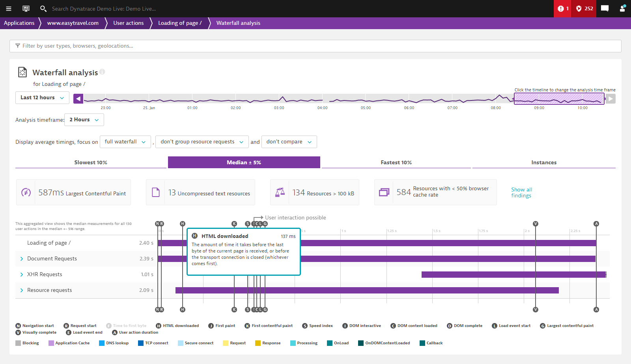Select the Median ± 5% tab
Image resolution: width=631 pixels, height=364 pixels.
(244, 162)
